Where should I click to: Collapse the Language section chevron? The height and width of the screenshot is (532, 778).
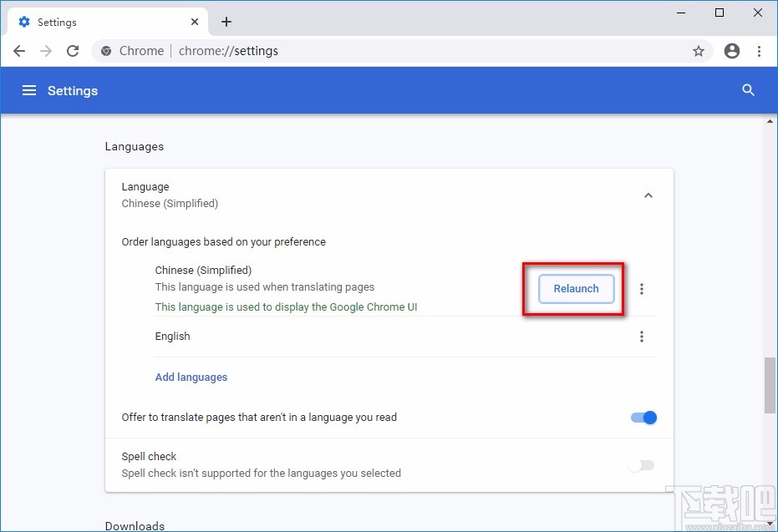pos(648,195)
